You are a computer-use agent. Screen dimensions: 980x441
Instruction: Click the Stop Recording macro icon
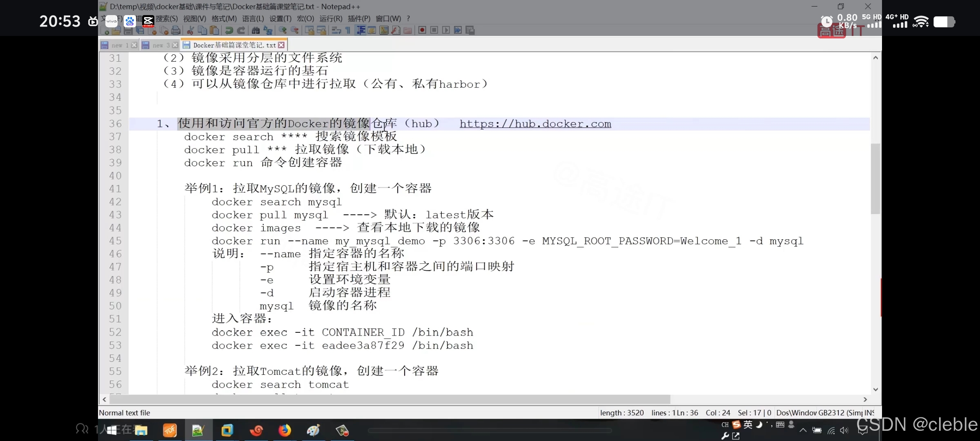tap(434, 30)
